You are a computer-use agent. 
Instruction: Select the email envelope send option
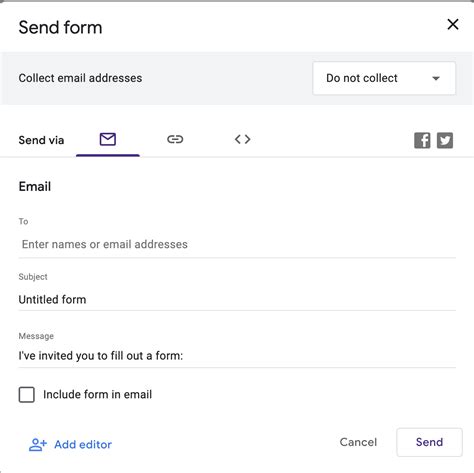pyautogui.click(x=108, y=139)
